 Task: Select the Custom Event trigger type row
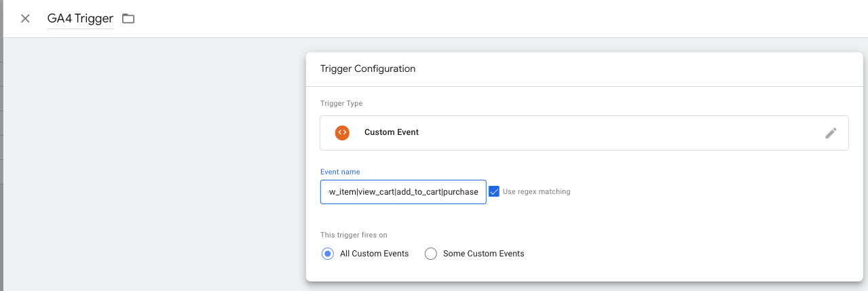tap(584, 132)
